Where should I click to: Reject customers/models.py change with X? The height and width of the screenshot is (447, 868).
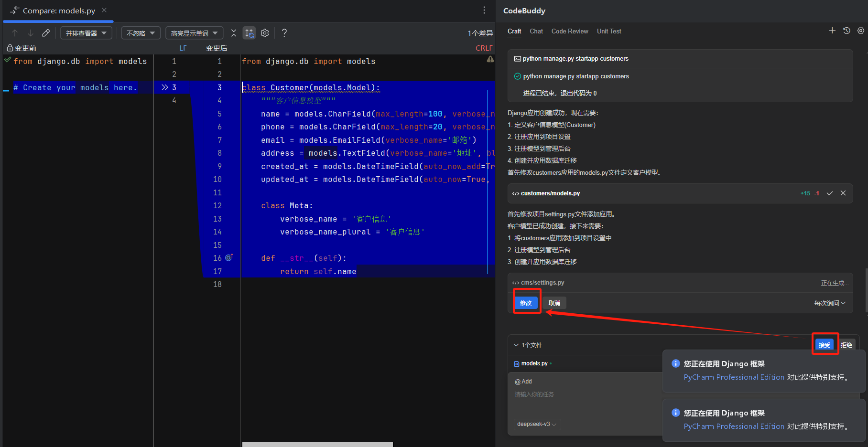click(843, 193)
